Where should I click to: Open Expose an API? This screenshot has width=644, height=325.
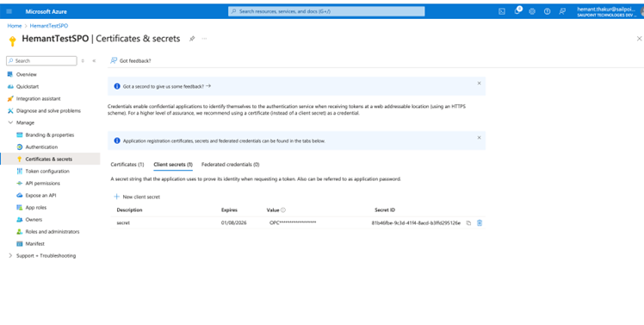pyautogui.click(x=40, y=196)
